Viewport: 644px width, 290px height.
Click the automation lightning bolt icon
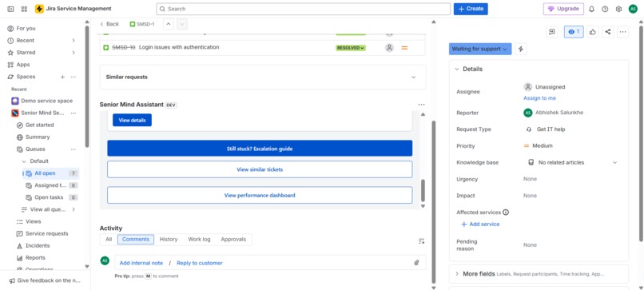pos(521,49)
